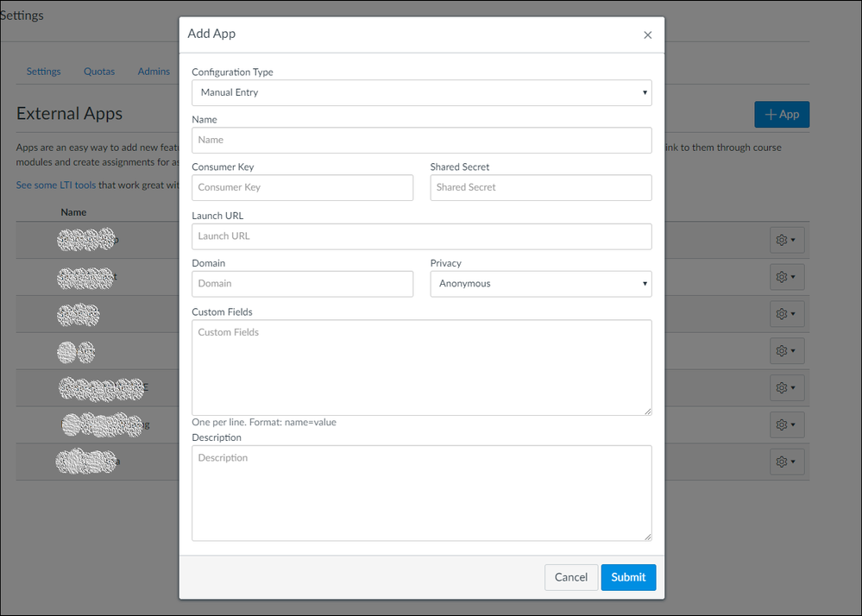Focus the Consumer Key field
Screen dimensions: 862x616
(x=302, y=187)
